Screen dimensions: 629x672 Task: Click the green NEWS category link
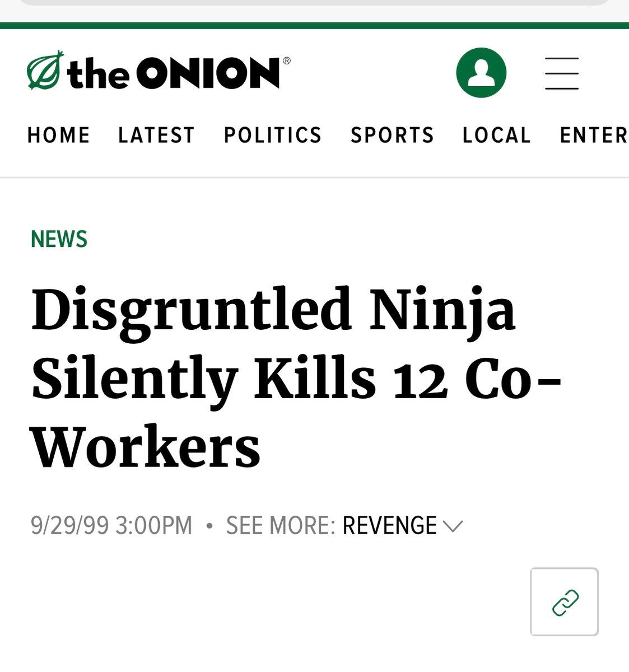click(x=59, y=239)
